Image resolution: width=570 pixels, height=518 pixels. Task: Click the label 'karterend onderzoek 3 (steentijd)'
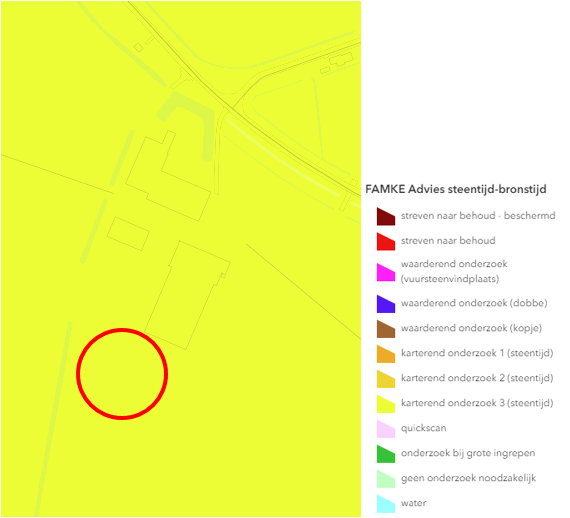coord(477,403)
